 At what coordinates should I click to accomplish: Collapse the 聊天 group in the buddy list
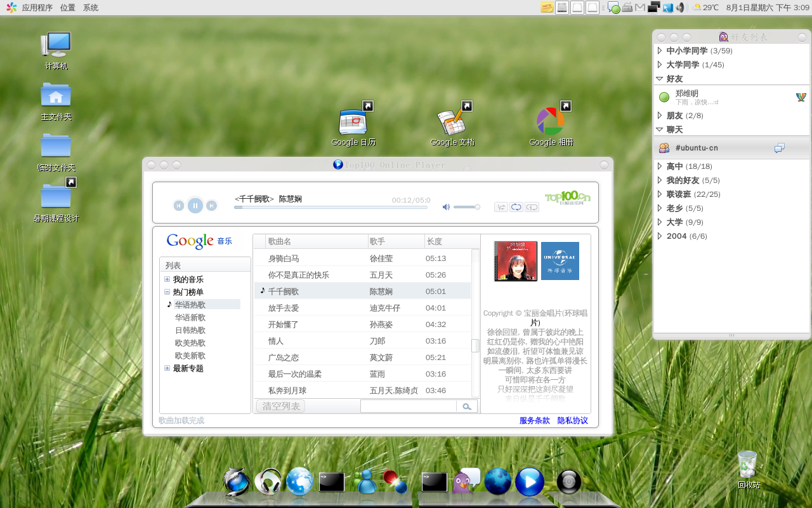(660, 130)
